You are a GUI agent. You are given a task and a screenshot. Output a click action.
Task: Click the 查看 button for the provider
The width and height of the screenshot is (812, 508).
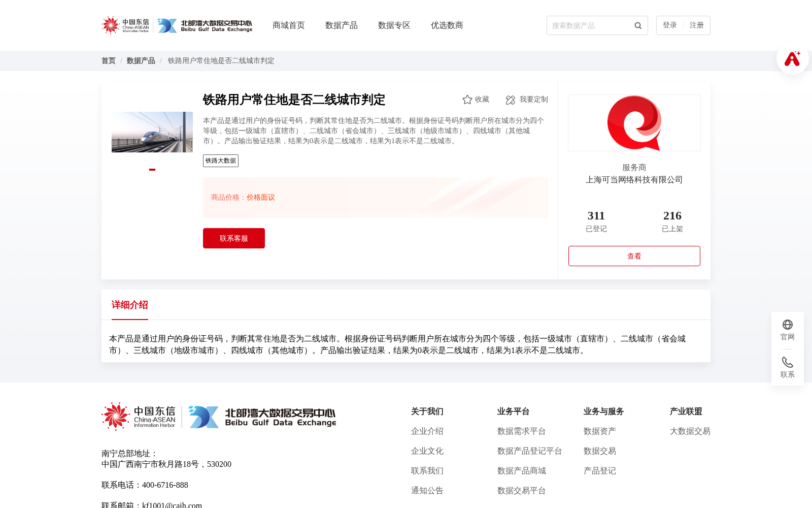(634, 256)
